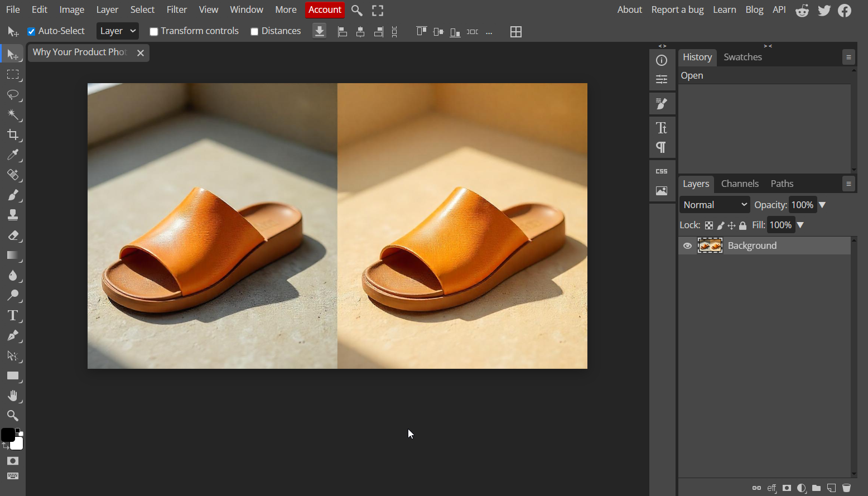Grab the Hand tool
The height and width of the screenshot is (496, 868).
pyautogui.click(x=13, y=396)
